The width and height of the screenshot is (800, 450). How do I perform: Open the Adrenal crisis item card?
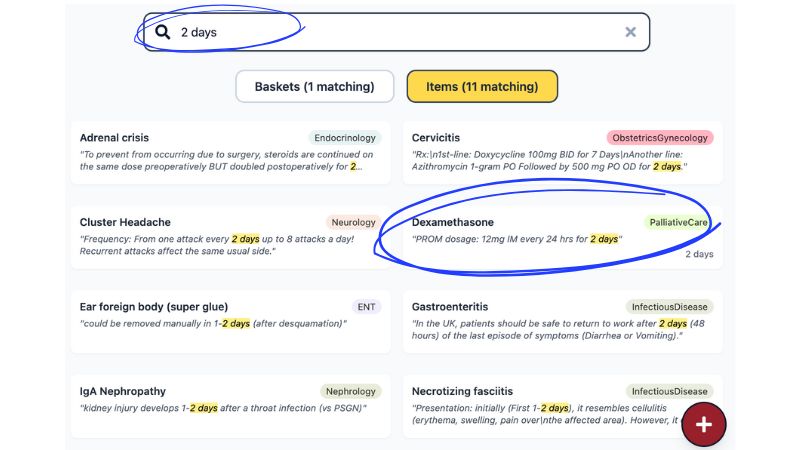click(x=231, y=153)
